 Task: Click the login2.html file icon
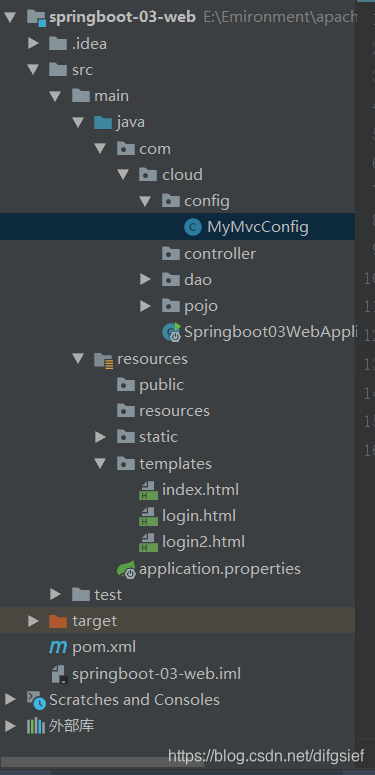click(148, 543)
